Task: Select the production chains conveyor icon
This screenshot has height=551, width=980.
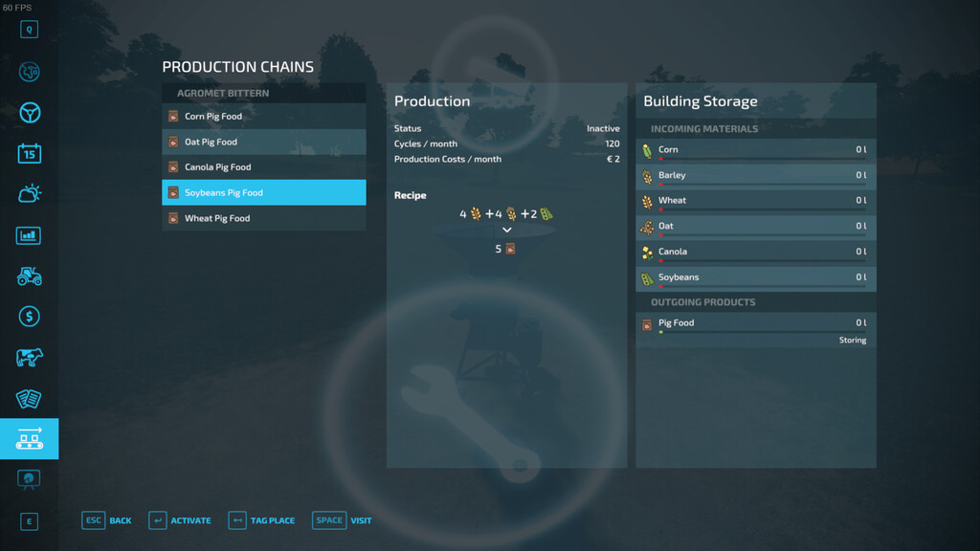Action: (x=30, y=438)
